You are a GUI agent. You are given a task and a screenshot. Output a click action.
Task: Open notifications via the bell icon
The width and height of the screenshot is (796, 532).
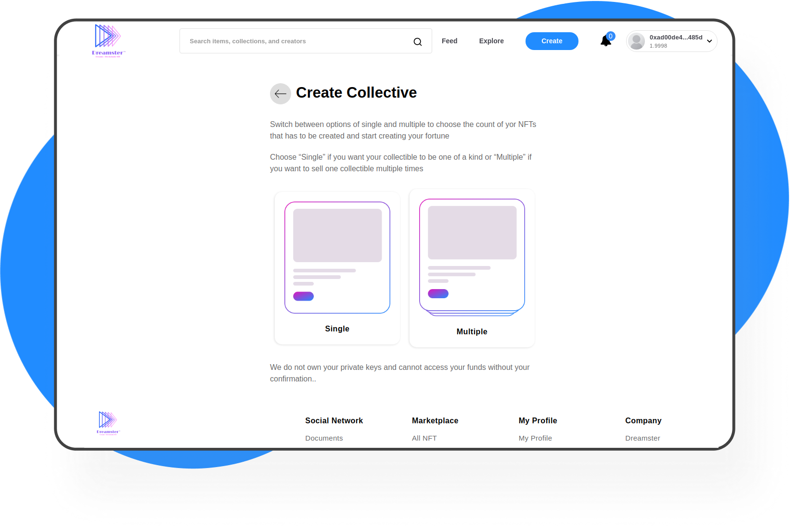tap(606, 41)
